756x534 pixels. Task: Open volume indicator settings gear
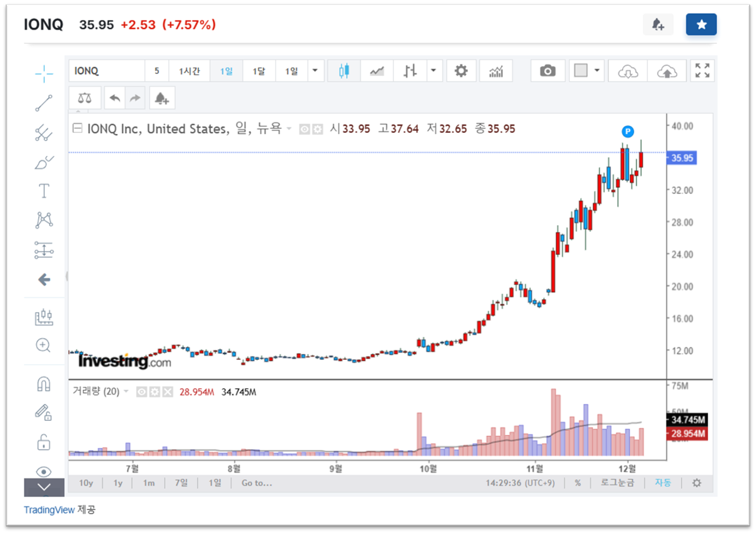point(155,392)
